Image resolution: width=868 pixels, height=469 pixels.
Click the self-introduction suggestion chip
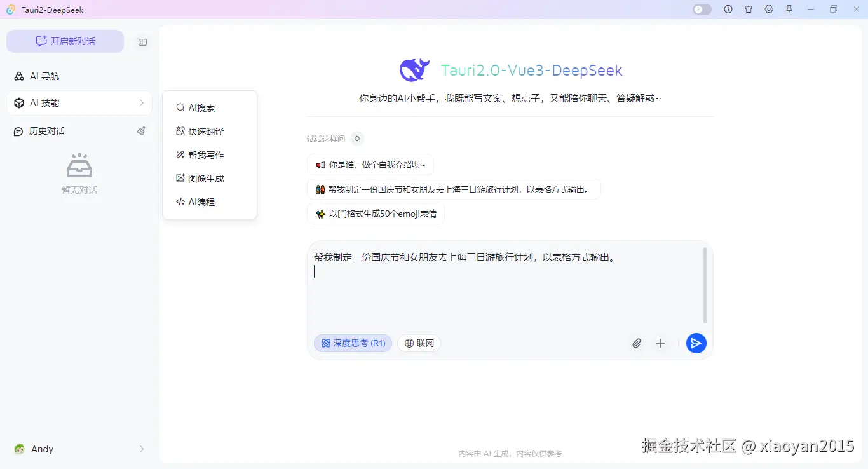point(370,164)
